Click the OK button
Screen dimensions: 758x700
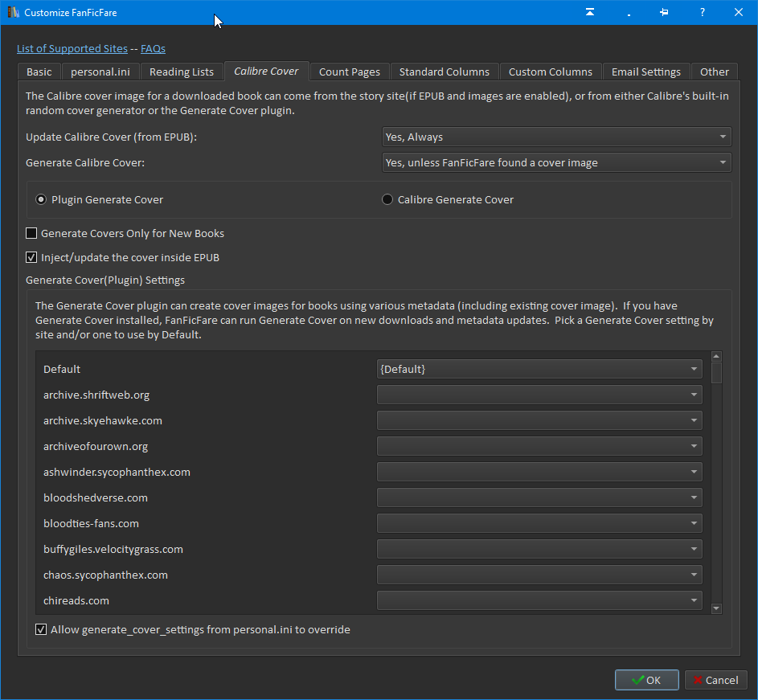click(x=647, y=680)
